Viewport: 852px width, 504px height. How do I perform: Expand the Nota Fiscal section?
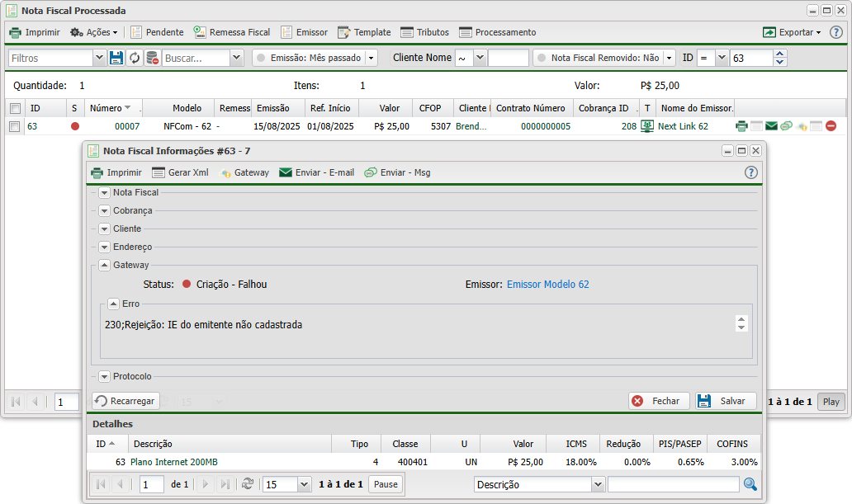(104, 192)
